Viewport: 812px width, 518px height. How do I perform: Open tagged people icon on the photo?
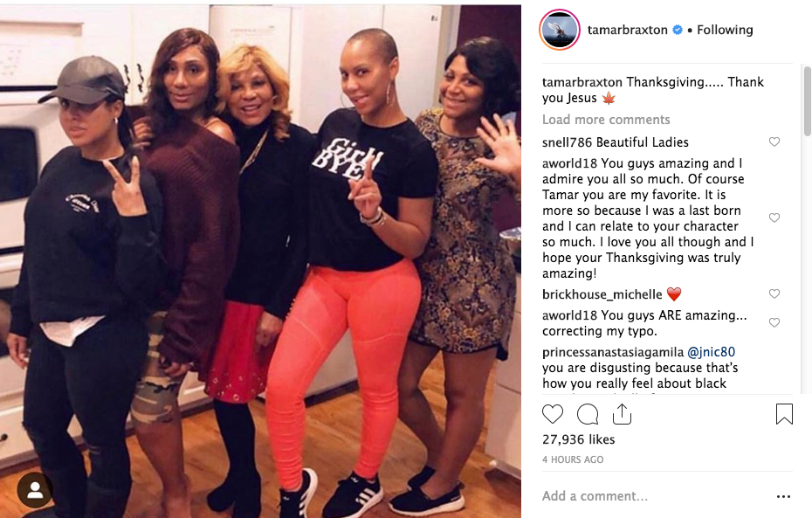35,489
